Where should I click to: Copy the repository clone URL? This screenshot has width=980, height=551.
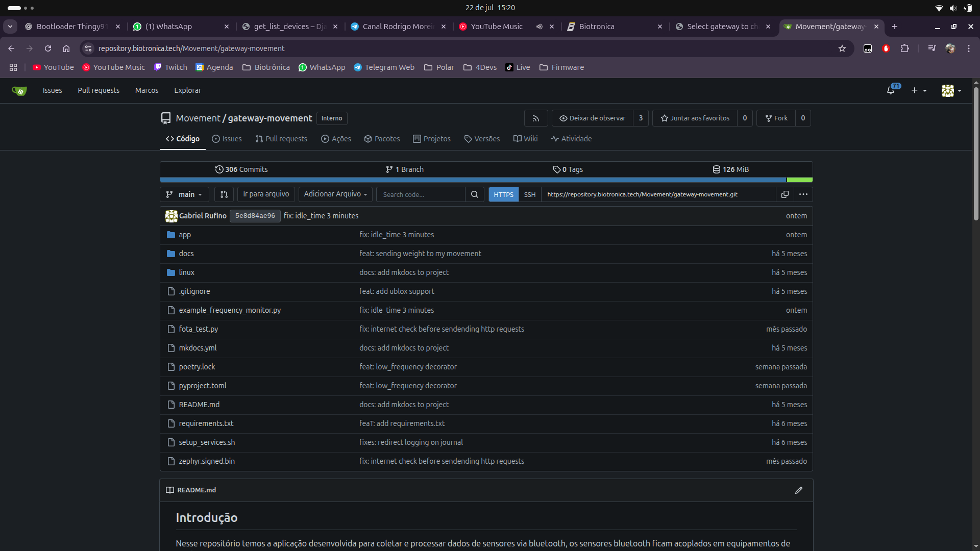[785, 194]
